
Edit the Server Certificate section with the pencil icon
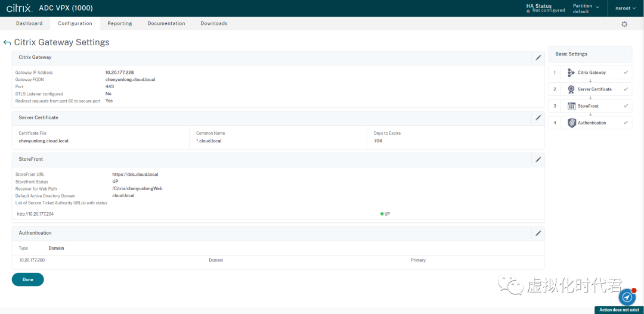pos(538,118)
